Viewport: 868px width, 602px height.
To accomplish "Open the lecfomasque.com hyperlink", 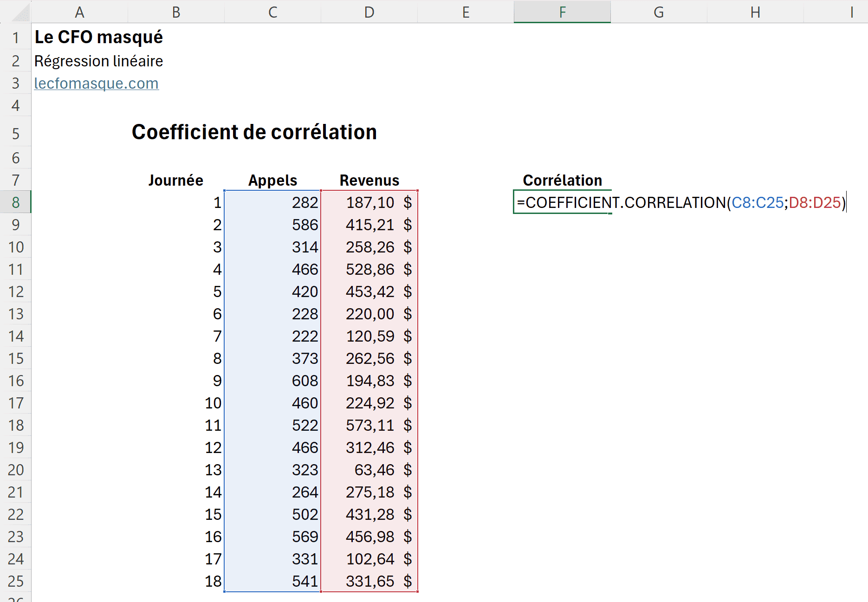I will pos(96,84).
